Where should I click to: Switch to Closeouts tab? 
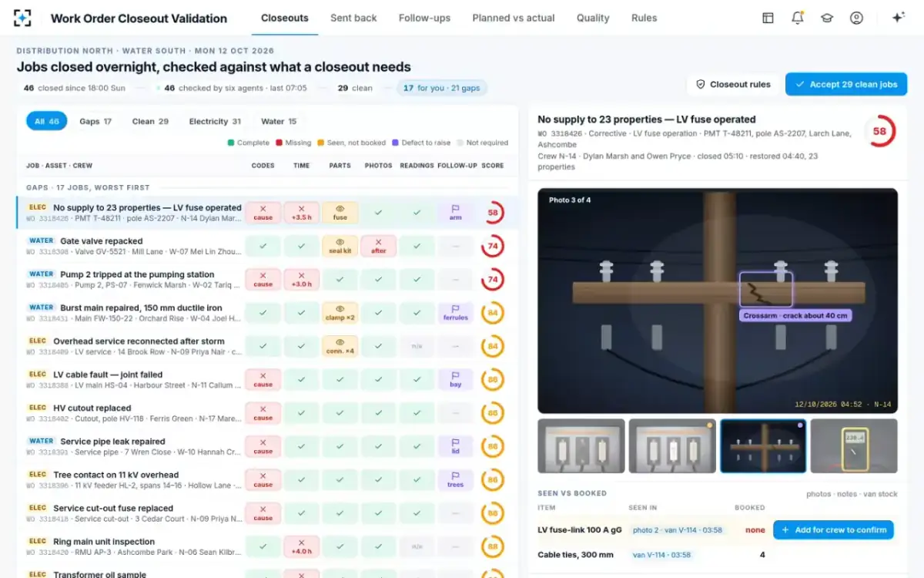[285, 18]
